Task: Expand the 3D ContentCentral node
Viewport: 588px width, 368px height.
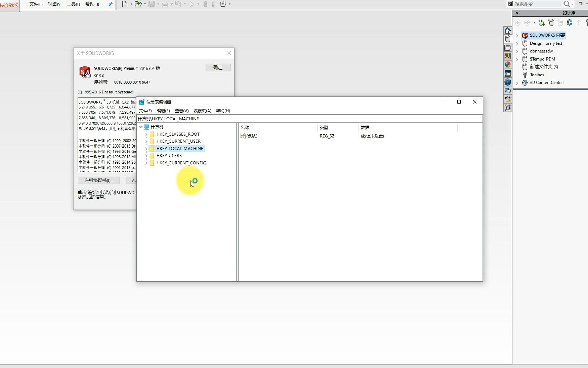Action: (x=517, y=83)
